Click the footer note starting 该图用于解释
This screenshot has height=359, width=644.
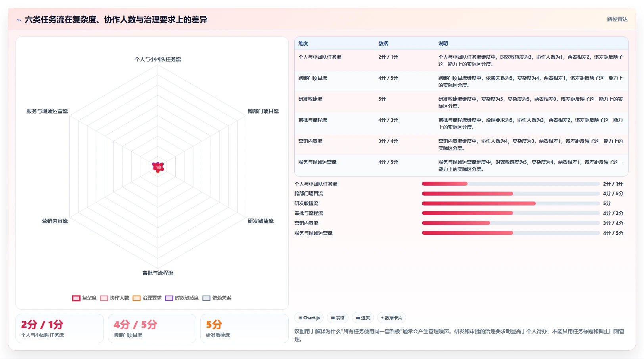(459, 335)
